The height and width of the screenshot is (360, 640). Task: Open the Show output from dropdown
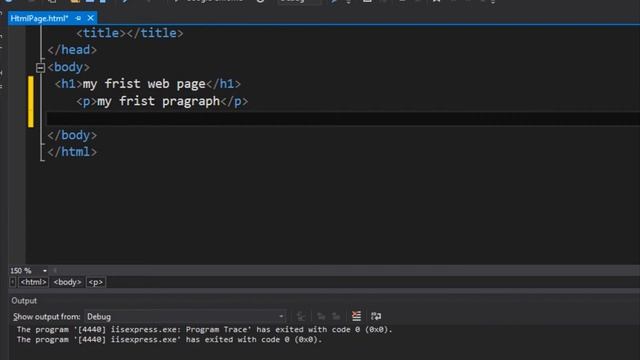point(185,316)
